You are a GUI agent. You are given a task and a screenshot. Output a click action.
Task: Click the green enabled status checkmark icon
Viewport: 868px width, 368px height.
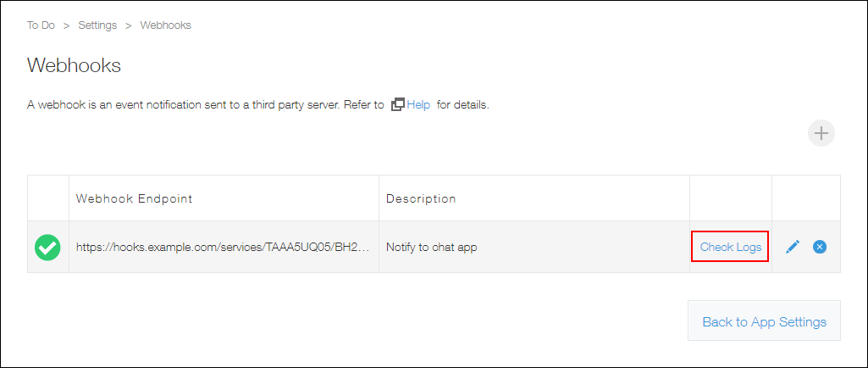point(47,248)
